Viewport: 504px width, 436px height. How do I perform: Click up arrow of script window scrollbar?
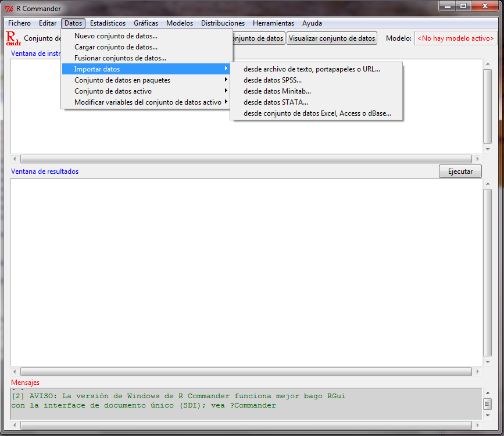(x=488, y=64)
